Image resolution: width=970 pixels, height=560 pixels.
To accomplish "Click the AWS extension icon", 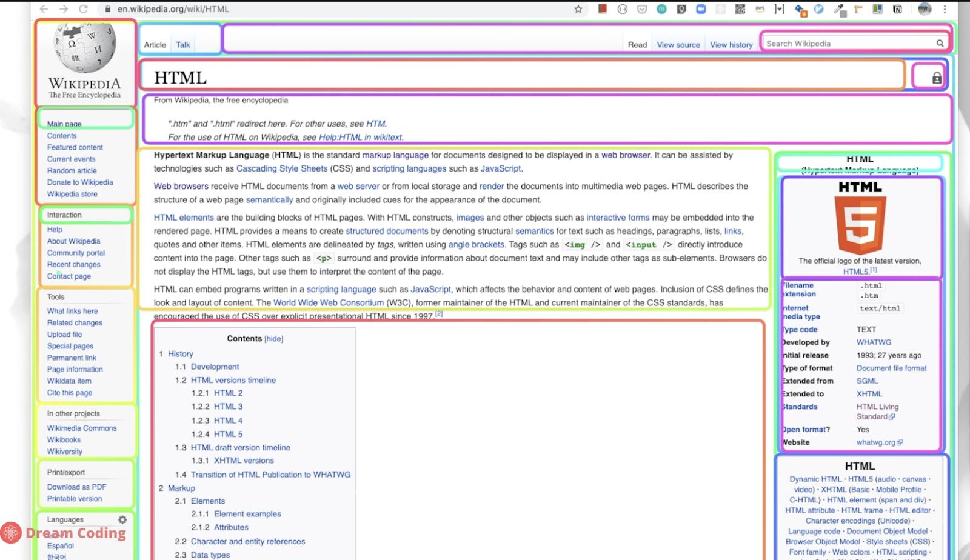I will pos(760,9).
